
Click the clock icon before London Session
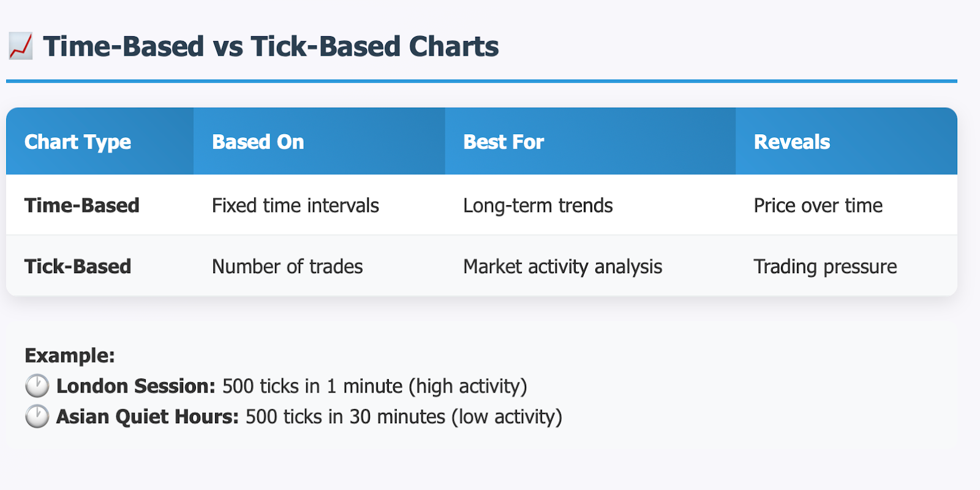37,386
